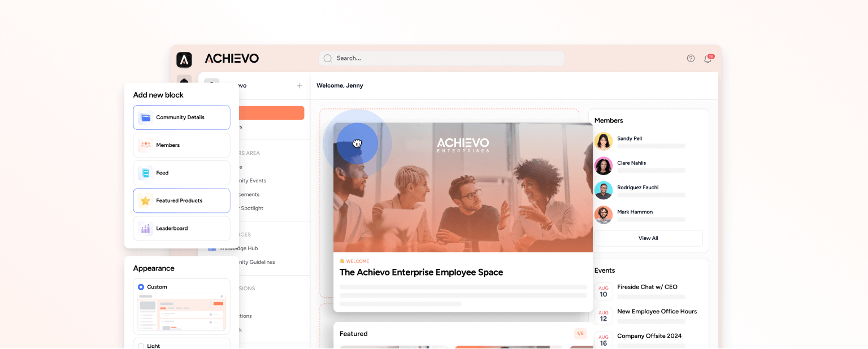Click the 1/6 pager in Featured
Viewport: 868px width, 349px height.
coord(580,334)
